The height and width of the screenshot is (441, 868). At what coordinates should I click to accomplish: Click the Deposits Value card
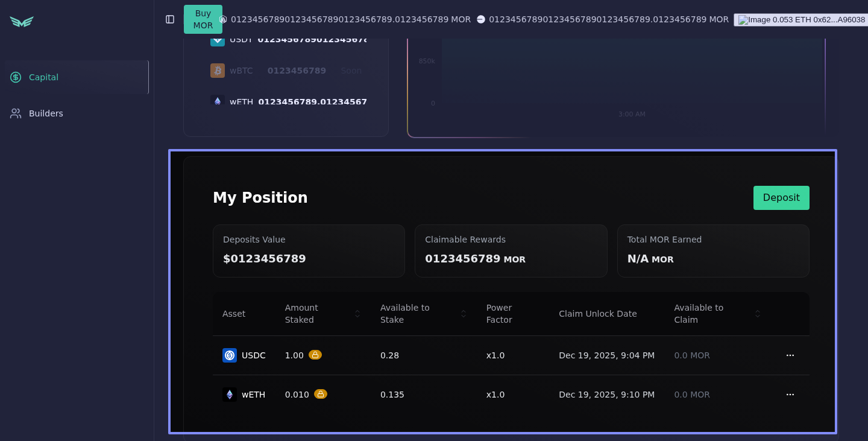309,251
